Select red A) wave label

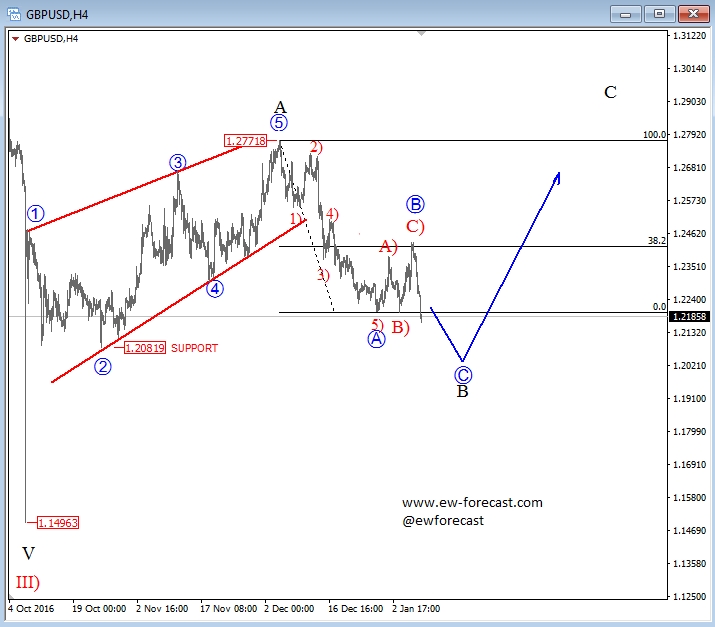(388, 247)
